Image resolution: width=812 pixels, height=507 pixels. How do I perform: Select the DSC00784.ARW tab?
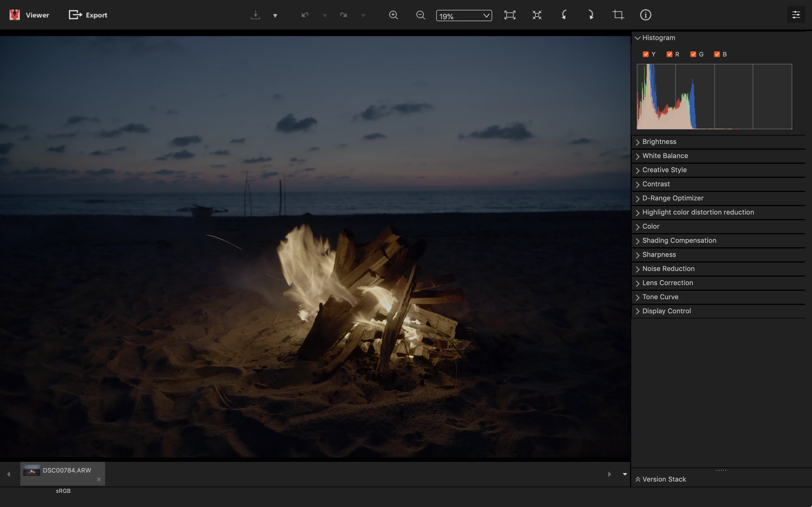(x=66, y=471)
